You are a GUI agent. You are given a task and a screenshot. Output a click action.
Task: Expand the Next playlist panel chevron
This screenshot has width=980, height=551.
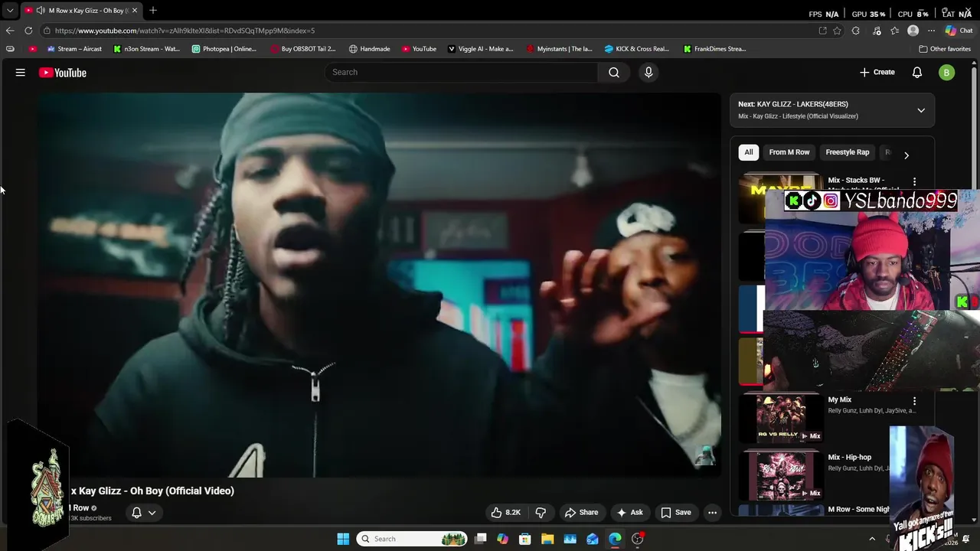pos(921,110)
